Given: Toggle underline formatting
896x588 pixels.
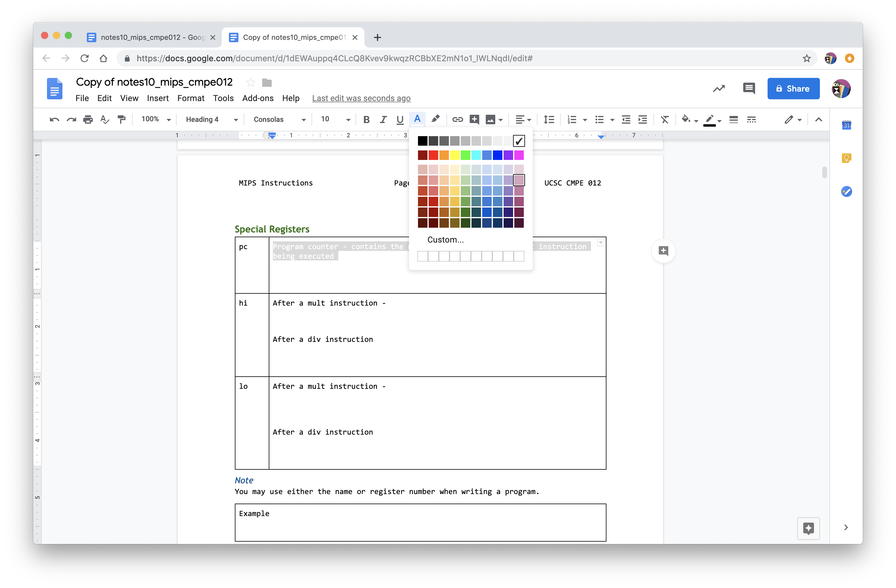Looking at the screenshot, I should pyautogui.click(x=400, y=119).
